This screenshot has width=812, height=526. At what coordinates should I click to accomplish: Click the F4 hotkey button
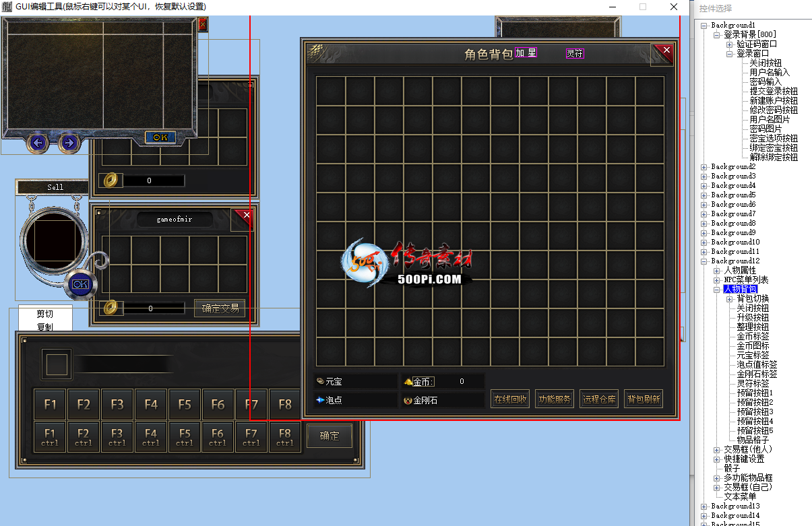pyautogui.click(x=151, y=405)
